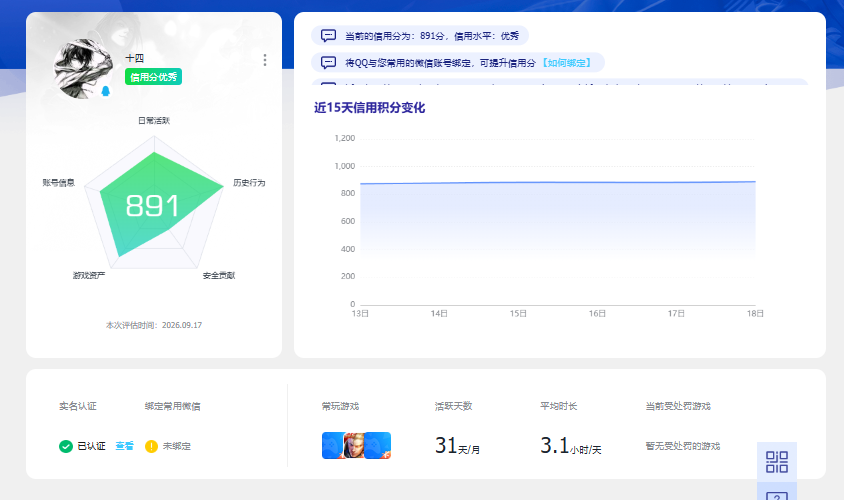Click the middle game character icon under 常玩游戏
Screen dimensions: 844x500
pos(354,446)
